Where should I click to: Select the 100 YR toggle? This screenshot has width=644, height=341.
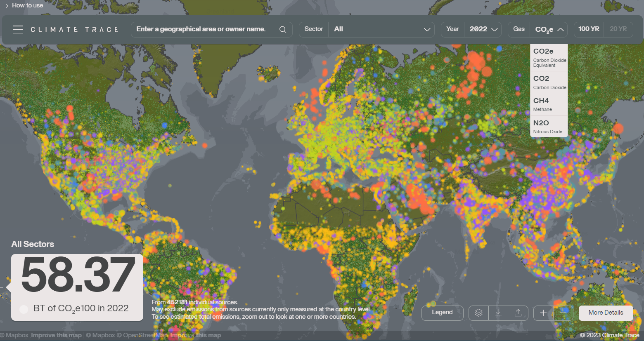tap(589, 29)
